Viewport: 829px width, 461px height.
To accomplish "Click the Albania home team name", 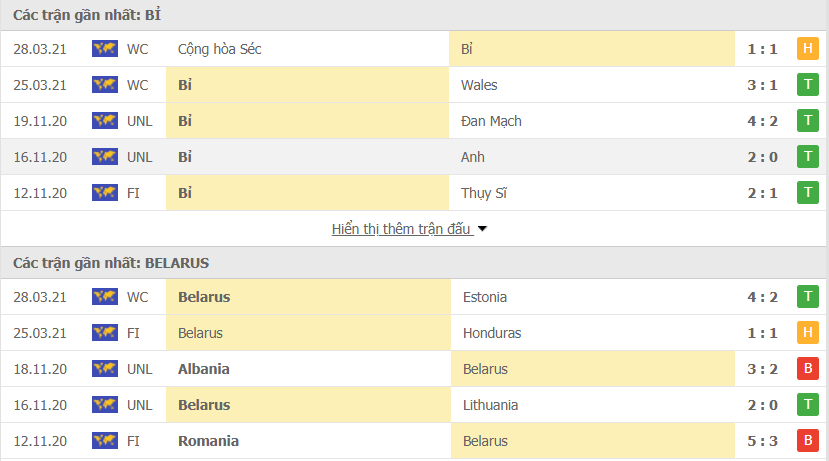I will click(x=204, y=369).
